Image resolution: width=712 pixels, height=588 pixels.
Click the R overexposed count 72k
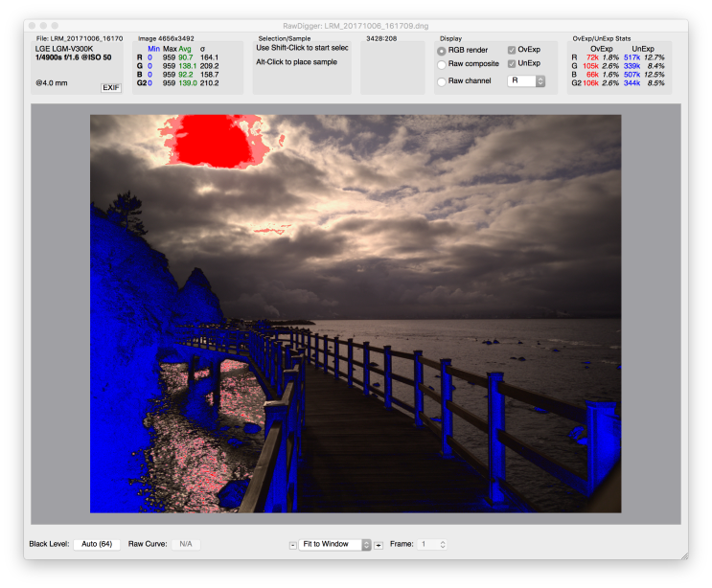pos(592,57)
